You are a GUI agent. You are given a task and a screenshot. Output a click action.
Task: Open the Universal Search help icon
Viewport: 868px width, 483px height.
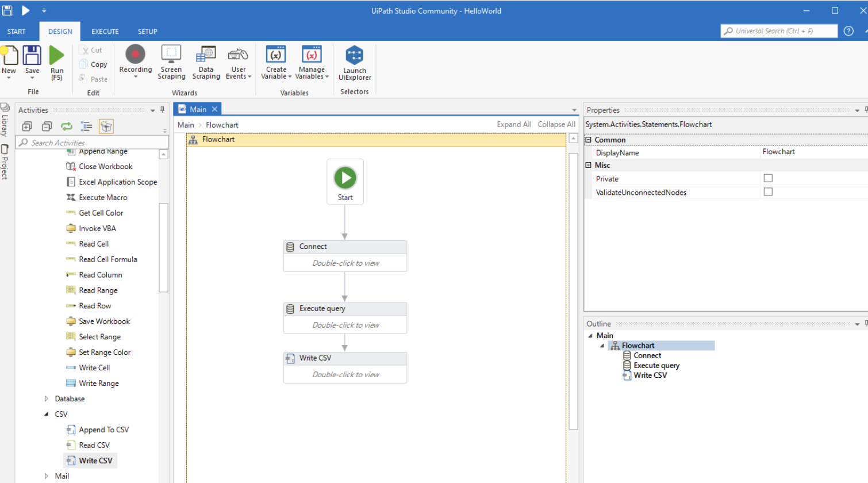pyautogui.click(x=848, y=31)
